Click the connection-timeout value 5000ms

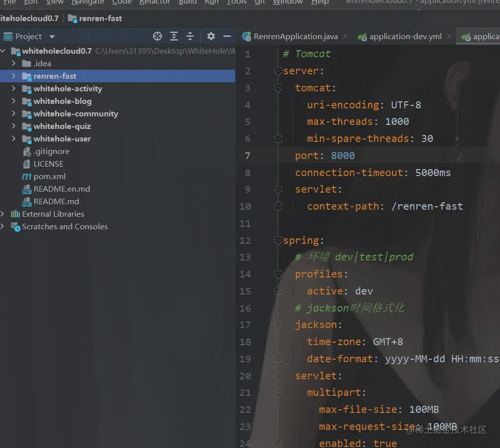[x=433, y=173]
